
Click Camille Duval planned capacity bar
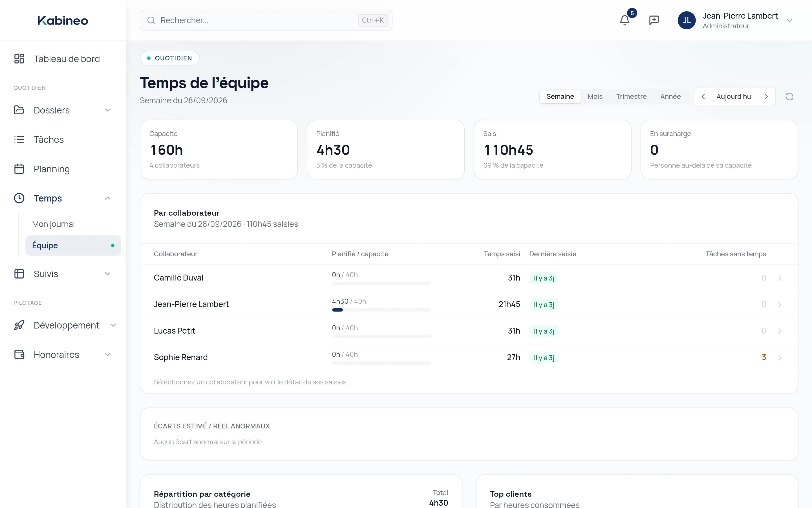tap(381, 284)
